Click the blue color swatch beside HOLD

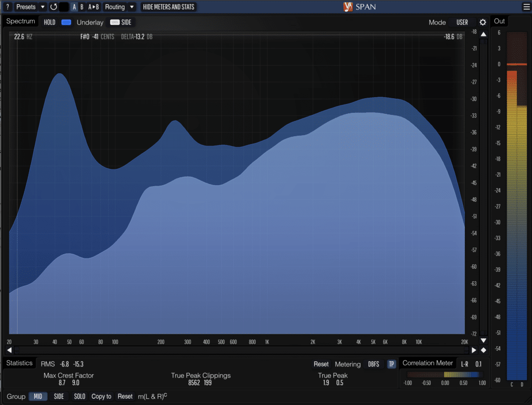(66, 22)
